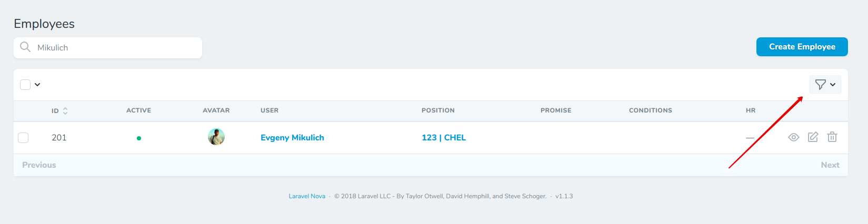Click the green active status dot
868x224 pixels.
point(139,138)
